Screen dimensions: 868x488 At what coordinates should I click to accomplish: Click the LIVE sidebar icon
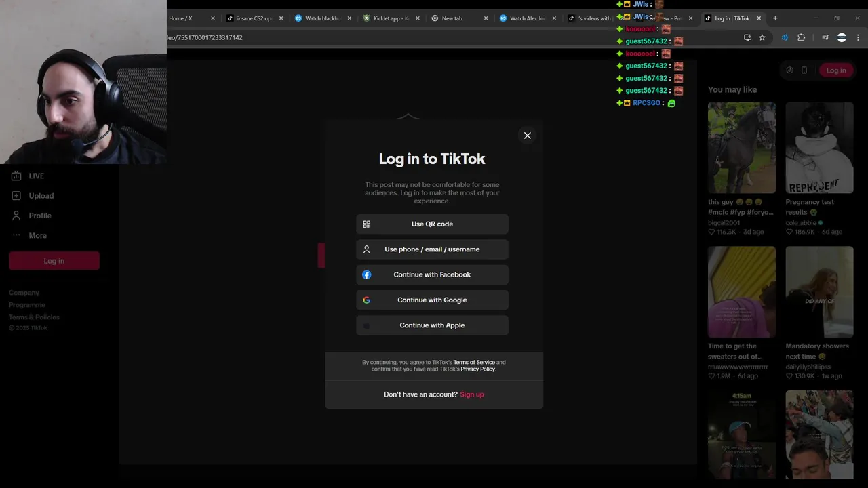coord(16,176)
